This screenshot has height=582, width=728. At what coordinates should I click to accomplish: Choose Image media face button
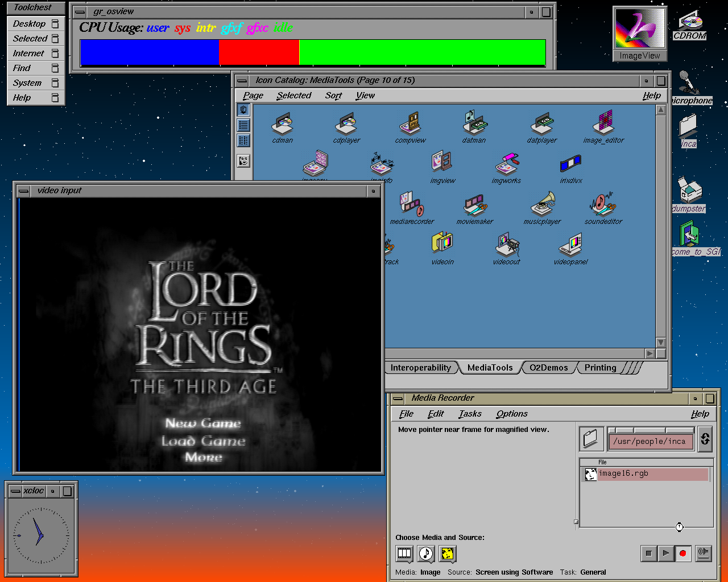point(448,553)
